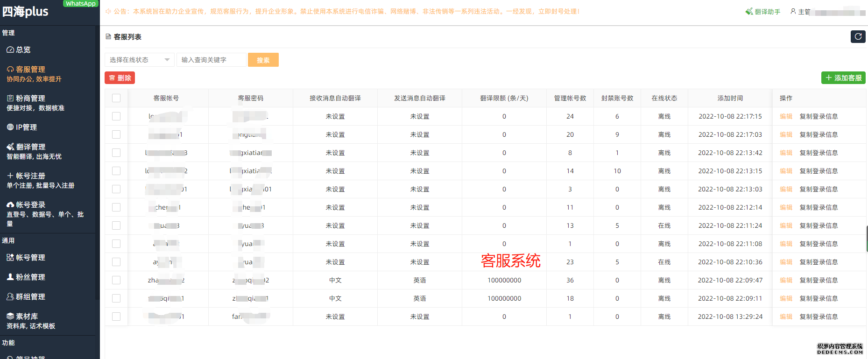Click the 帐号登录 cloud upload icon
The width and height of the screenshot is (868, 359).
[10, 205]
